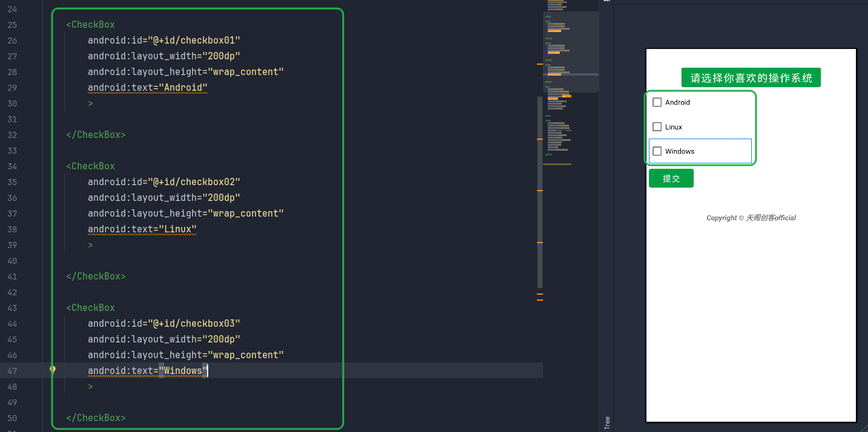The image size is (868, 432).
Task: Click layout_width="200dp" on line 45
Action: coord(164,339)
